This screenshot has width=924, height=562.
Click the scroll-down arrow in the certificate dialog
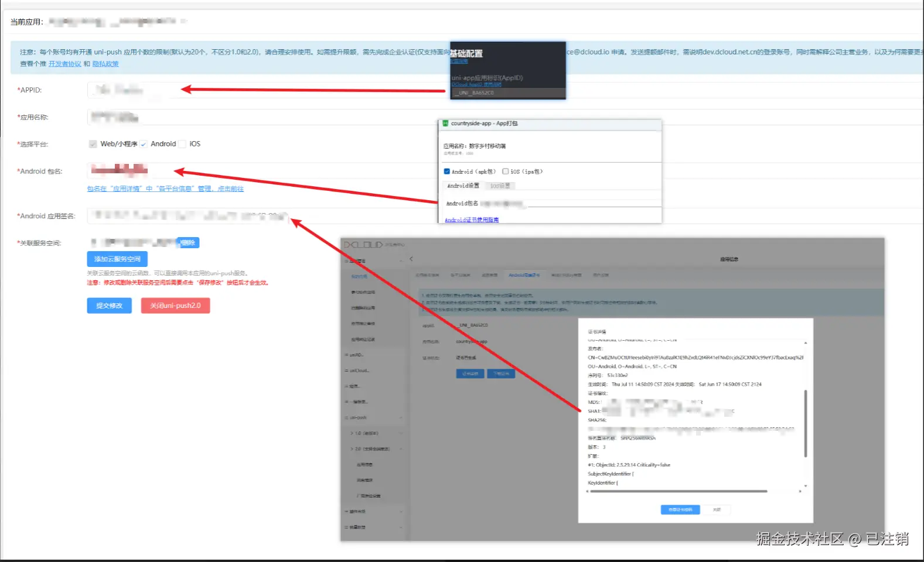[x=806, y=486]
